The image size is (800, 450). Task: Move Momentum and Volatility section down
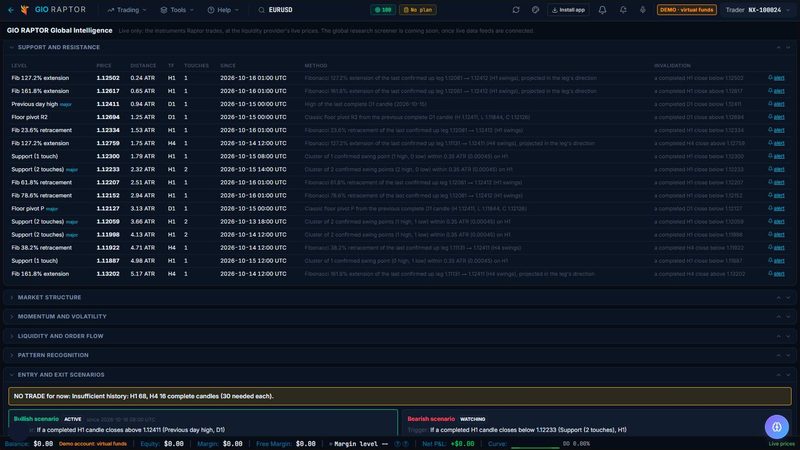pyautogui.click(x=788, y=317)
